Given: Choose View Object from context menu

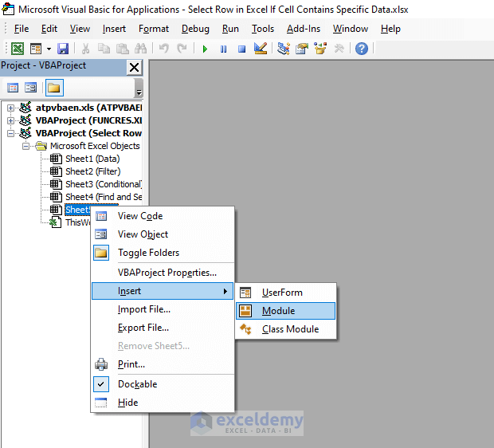Looking at the screenshot, I should pyautogui.click(x=163, y=234).
